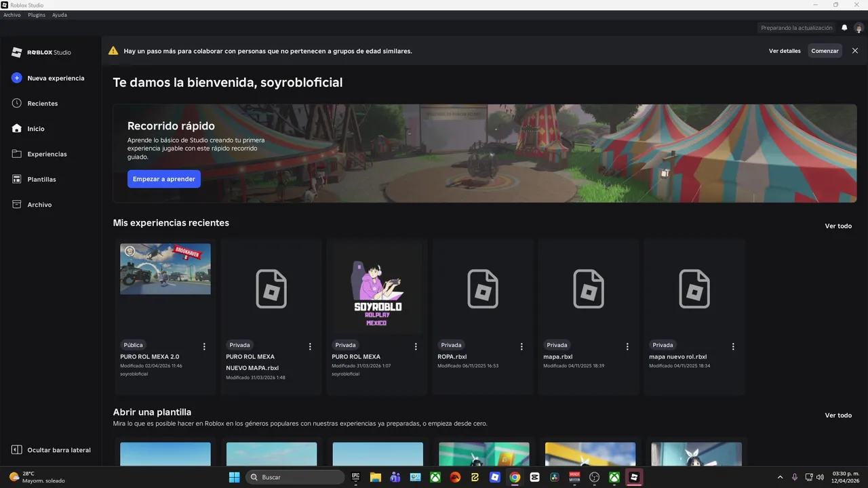
Task: Open the user avatar menu
Action: click(x=859, y=28)
